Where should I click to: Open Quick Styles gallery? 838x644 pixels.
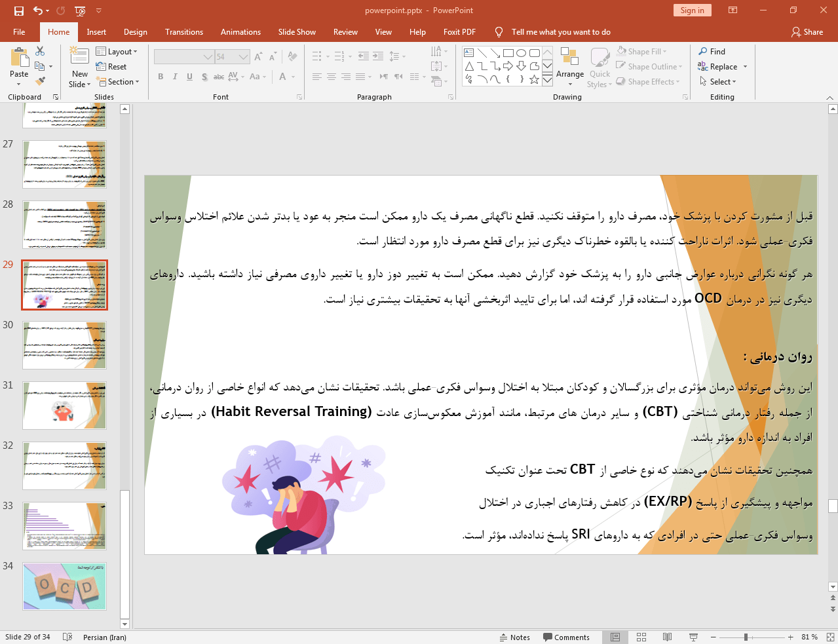pyautogui.click(x=600, y=67)
